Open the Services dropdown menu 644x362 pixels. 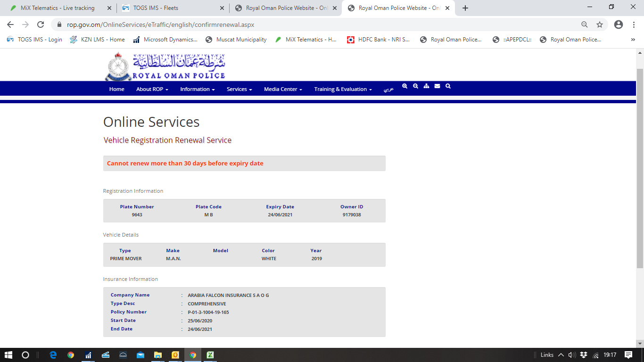(x=239, y=89)
